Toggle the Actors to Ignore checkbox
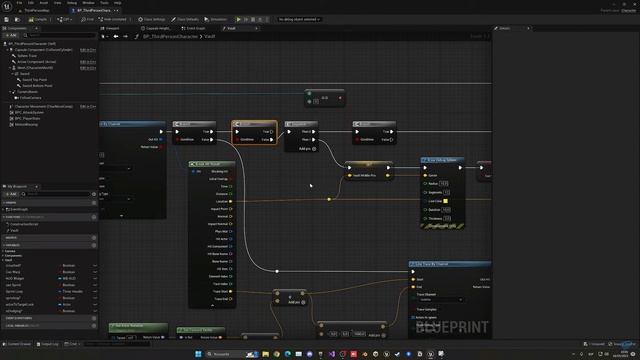 pyautogui.click(x=413, y=317)
